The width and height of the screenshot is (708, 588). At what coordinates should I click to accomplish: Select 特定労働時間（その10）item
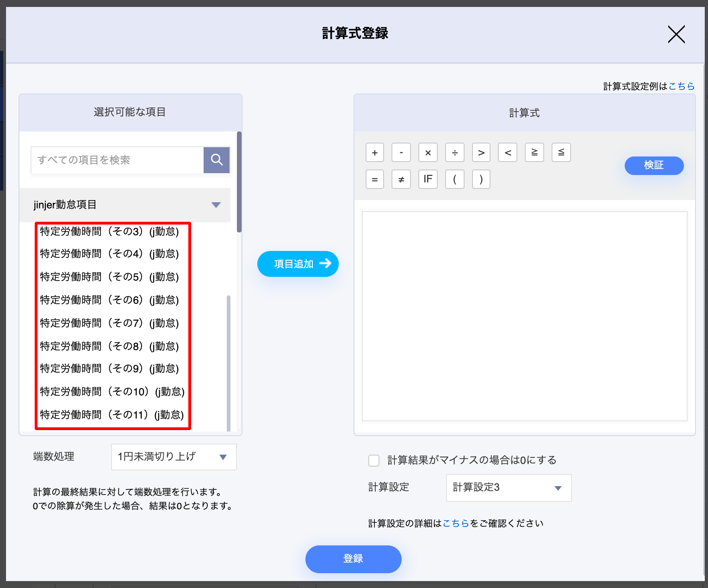tap(112, 392)
